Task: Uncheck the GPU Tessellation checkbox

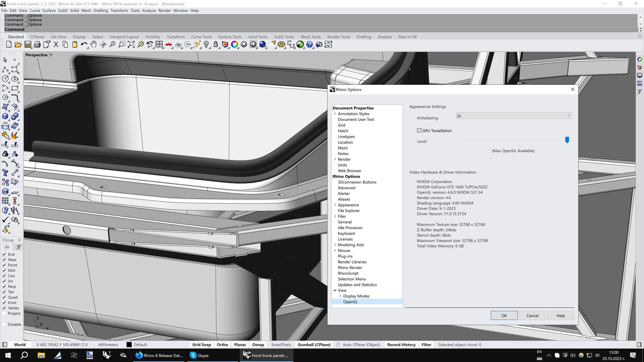Action: [x=419, y=131]
